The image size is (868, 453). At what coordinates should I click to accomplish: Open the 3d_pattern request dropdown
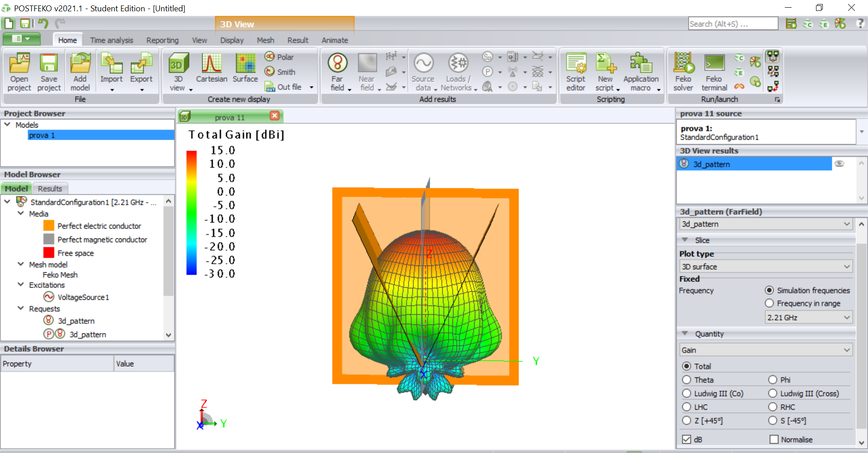pos(765,224)
